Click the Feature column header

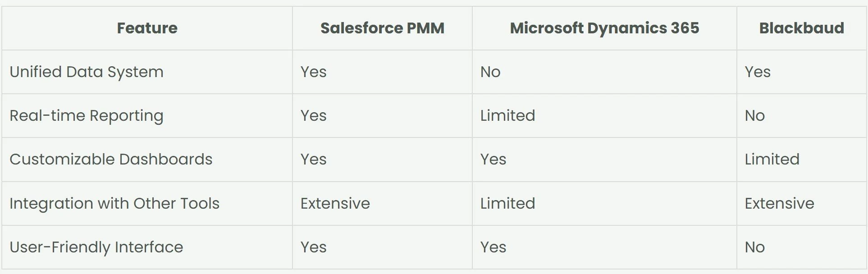pyautogui.click(x=147, y=28)
